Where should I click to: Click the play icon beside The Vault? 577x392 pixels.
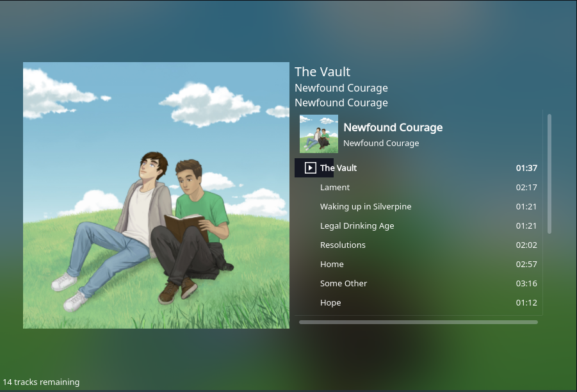(310, 168)
